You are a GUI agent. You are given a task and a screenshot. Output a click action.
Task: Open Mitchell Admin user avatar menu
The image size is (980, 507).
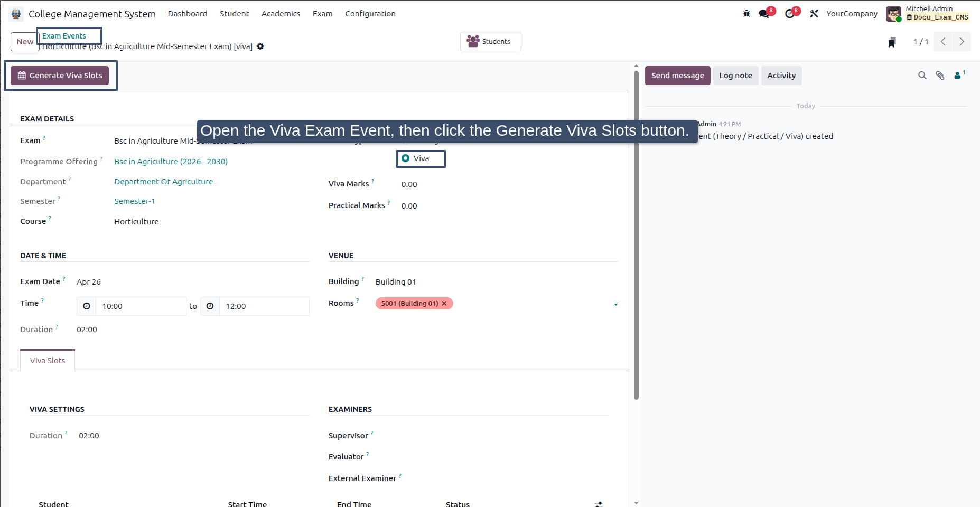pos(893,14)
